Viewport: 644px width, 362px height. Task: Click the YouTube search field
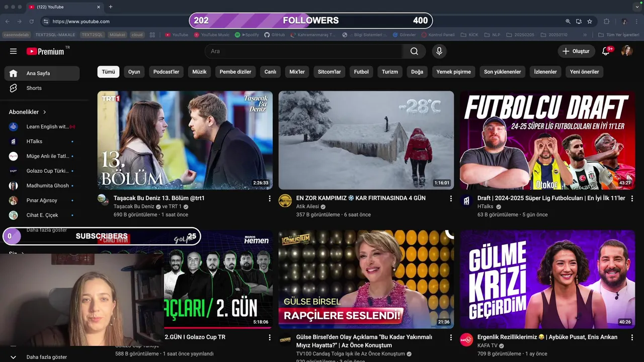303,51
